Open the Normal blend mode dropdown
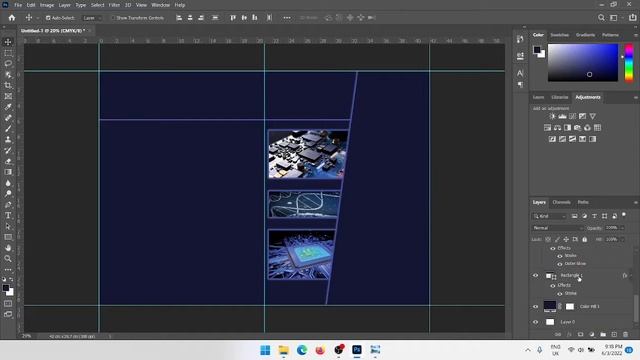 557,228
